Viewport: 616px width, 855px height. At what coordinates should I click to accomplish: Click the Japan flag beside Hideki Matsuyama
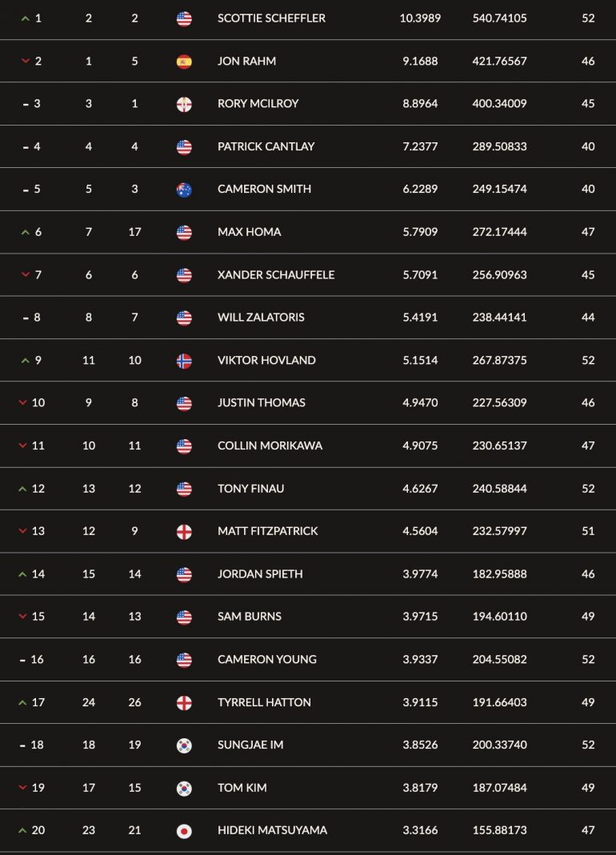[185, 830]
